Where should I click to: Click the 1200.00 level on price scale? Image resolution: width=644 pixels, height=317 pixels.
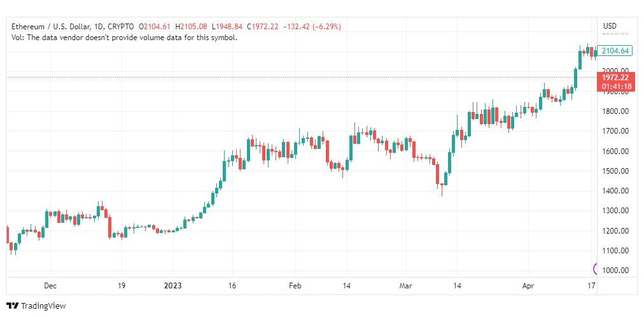(615, 231)
